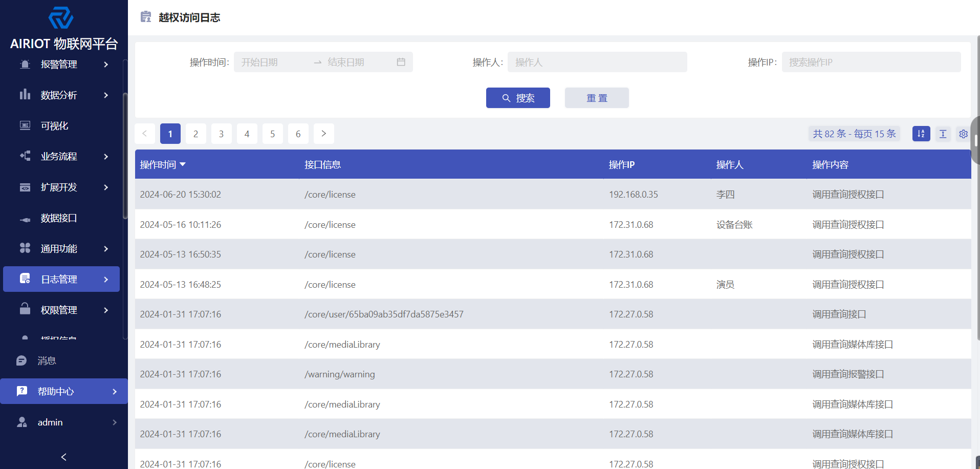Click the calendar icon in date range
Viewport: 980px width, 469px height.
401,62
